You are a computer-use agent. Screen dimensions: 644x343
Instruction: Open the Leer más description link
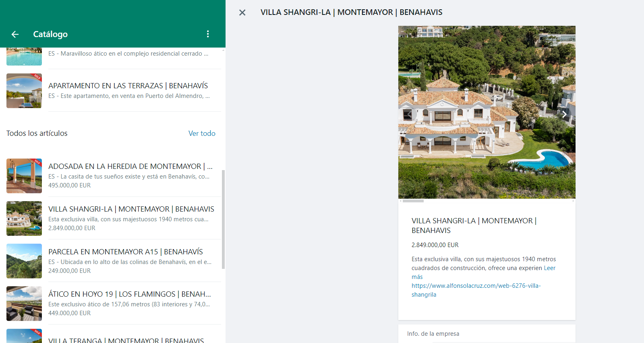tap(550, 268)
